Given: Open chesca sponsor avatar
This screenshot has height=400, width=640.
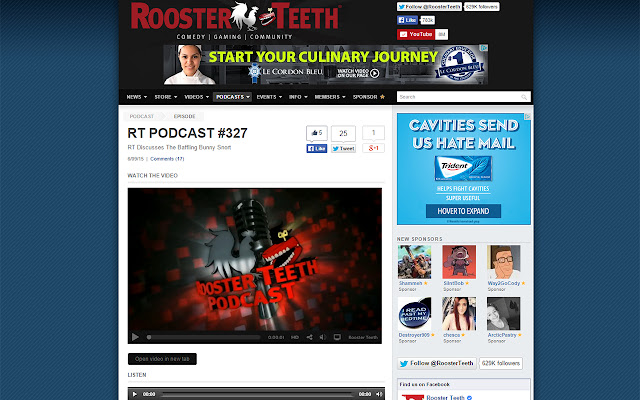Looking at the screenshot, I should [x=459, y=314].
